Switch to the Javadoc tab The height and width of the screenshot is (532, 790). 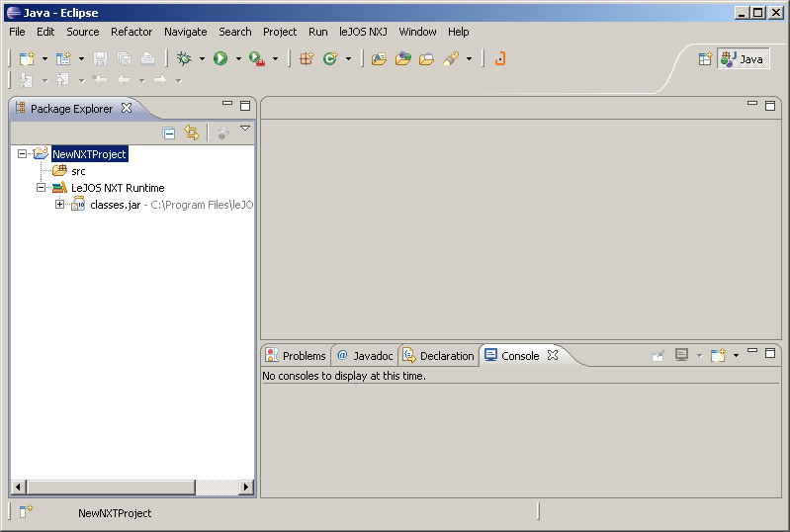tap(365, 356)
